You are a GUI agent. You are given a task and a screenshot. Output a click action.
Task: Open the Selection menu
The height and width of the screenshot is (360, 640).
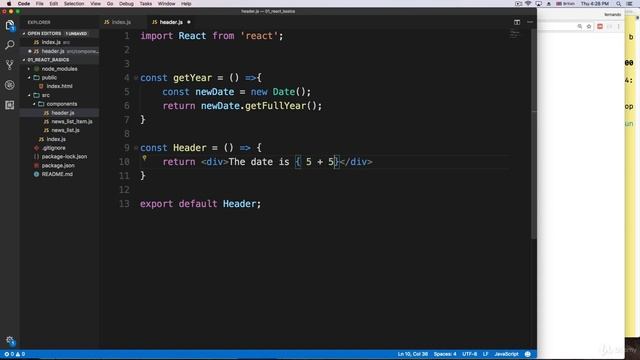coord(74,4)
